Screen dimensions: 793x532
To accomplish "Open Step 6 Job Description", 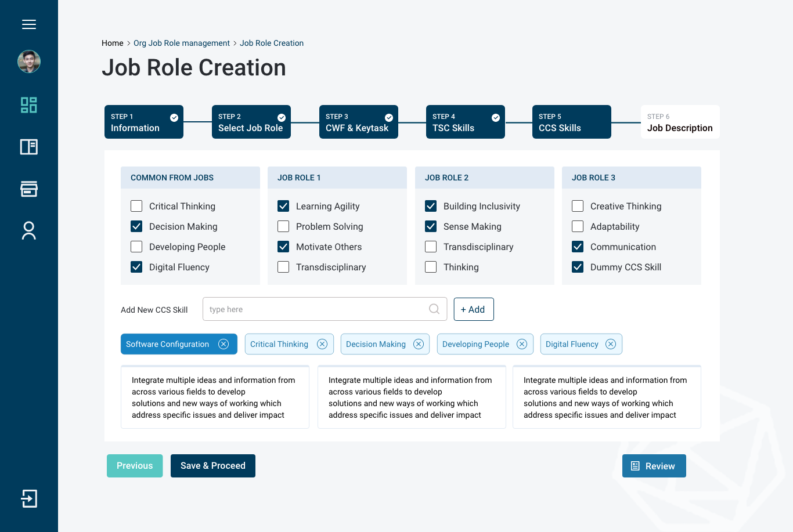I will click(x=680, y=122).
